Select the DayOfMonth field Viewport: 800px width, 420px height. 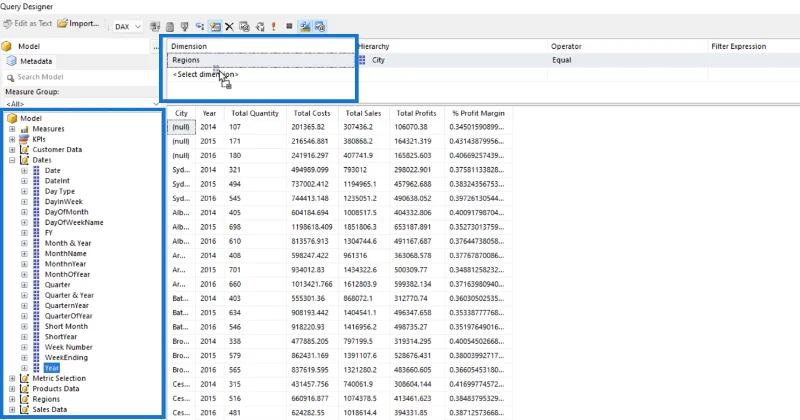[66, 212]
